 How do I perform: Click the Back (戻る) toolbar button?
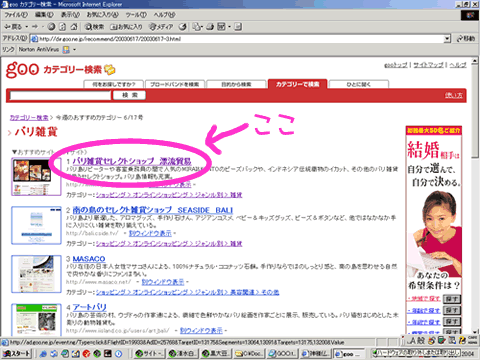coord(12,27)
